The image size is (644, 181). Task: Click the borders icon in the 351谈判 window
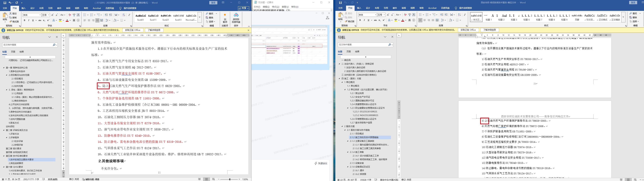[x=122, y=20]
